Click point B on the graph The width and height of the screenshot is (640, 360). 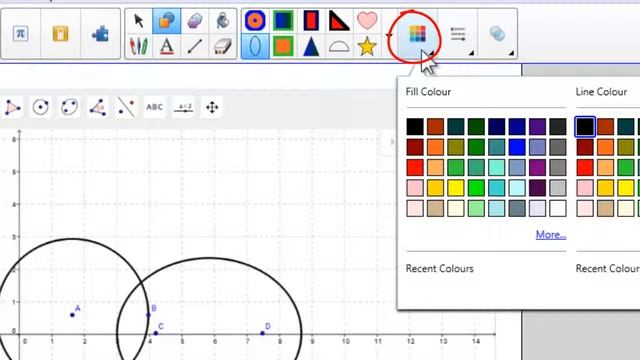pyautogui.click(x=149, y=315)
